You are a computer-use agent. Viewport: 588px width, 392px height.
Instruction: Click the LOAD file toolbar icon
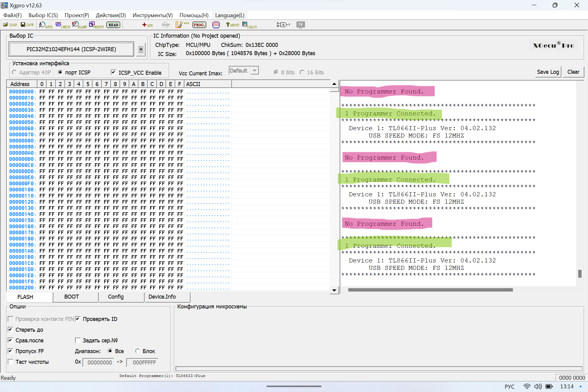click(10, 25)
